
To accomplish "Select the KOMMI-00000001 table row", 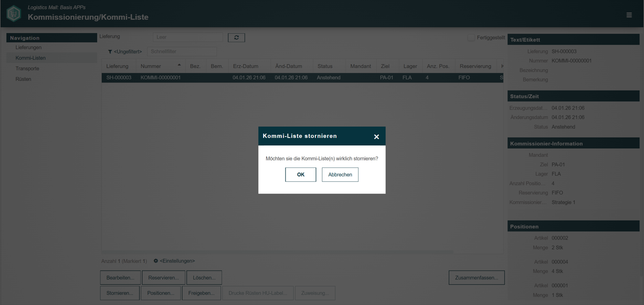I will [302, 78].
